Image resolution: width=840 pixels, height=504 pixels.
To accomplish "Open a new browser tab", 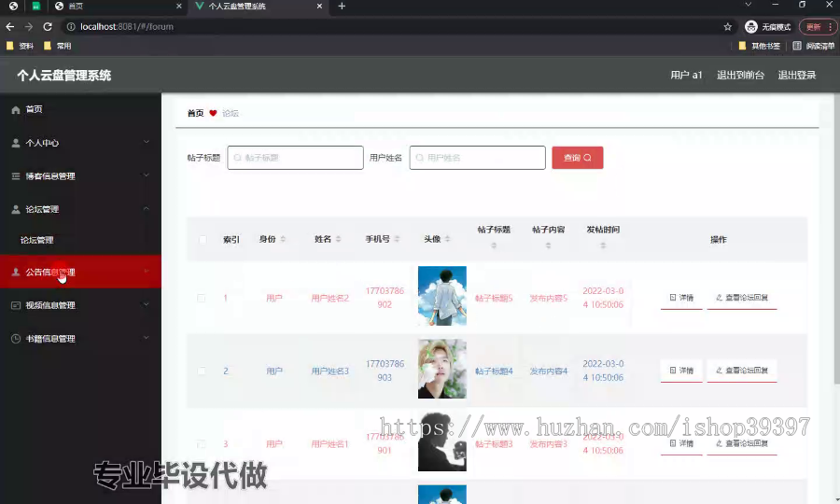I will point(342,6).
